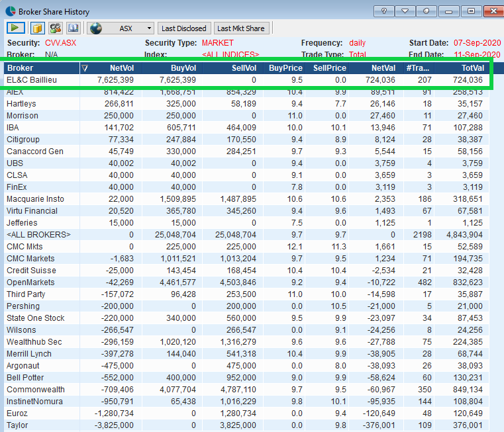
Task: Select the Pershing broker row
Action: [246, 306]
